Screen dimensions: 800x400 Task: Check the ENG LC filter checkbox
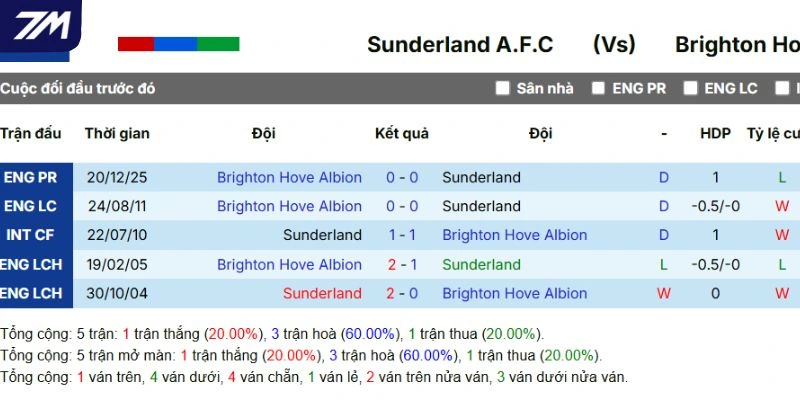(690, 88)
